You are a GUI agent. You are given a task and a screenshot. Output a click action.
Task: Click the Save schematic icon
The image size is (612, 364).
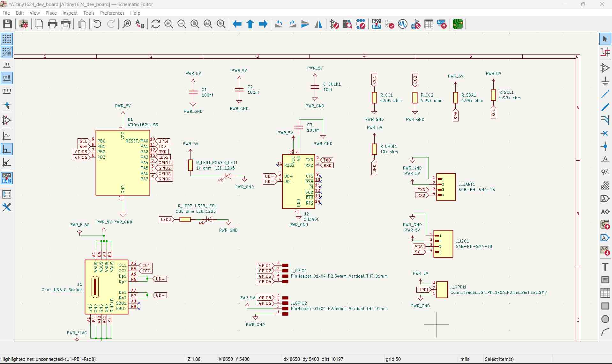pos(8,24)
